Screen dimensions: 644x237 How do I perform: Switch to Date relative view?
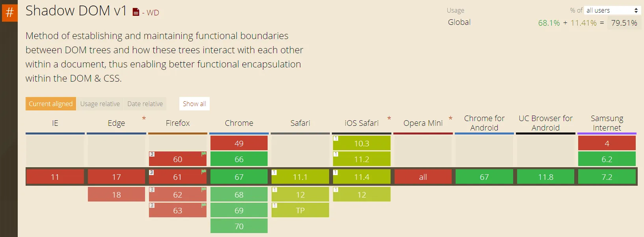pos(145,104)
